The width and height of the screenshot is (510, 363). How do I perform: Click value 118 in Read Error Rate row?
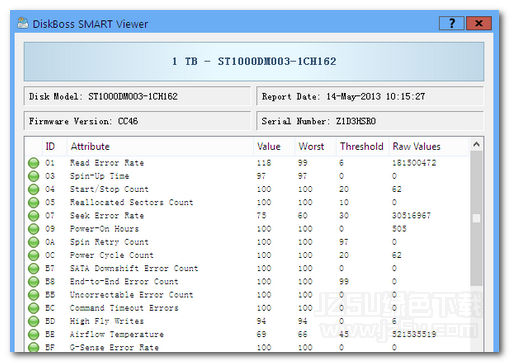[x=264, y=163]
